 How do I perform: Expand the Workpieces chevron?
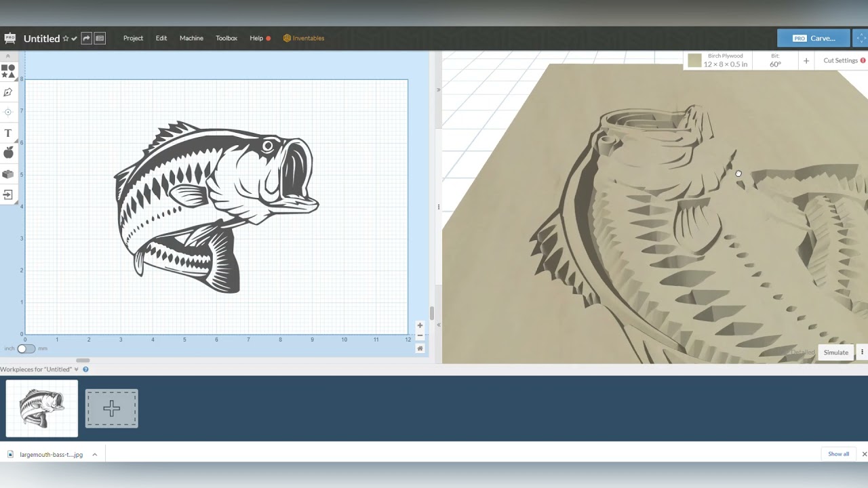tap(77, 369)
